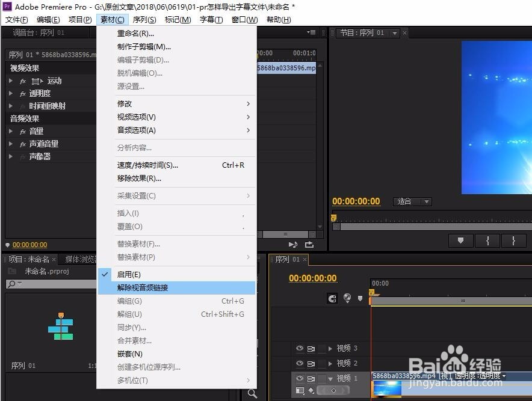Click the loop/export icon in effects panel
532x401 pixels.
coord(309,245)
